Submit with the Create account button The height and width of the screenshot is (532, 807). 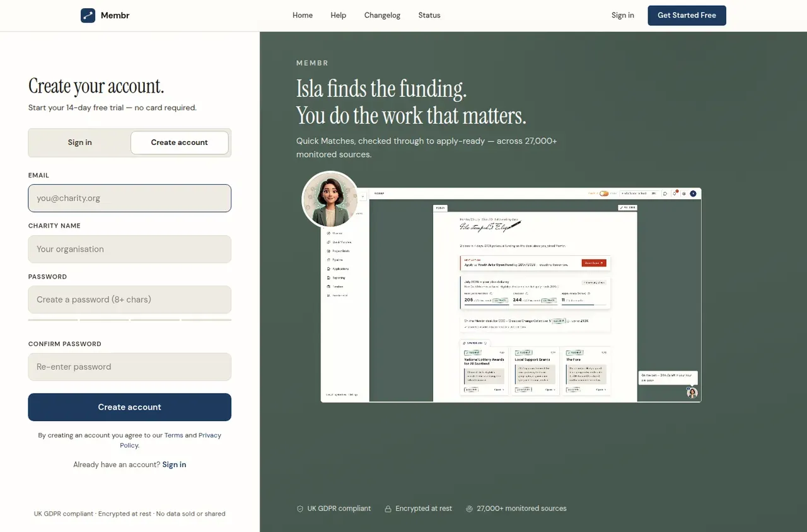pos(130,407)
